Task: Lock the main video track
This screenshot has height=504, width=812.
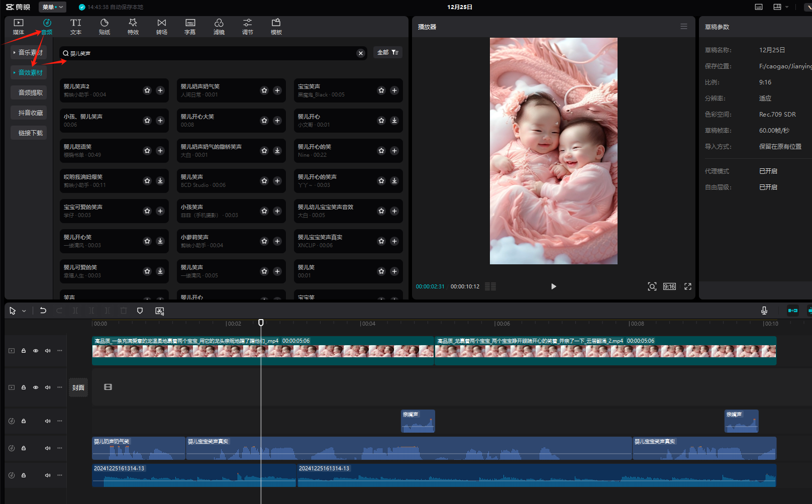Action: pyautogui.click(x=24, y=351)
